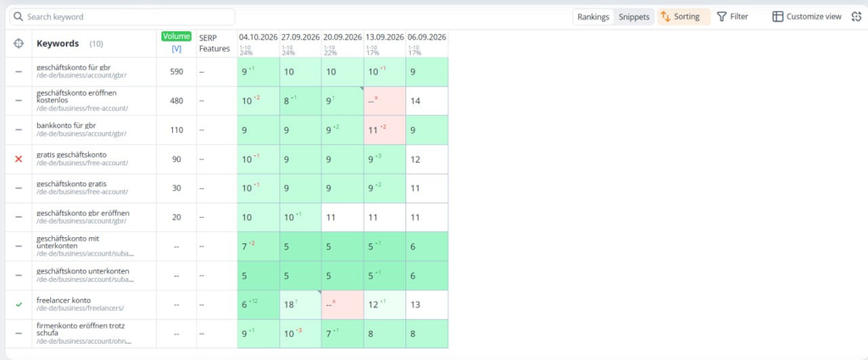Open the firmenkonto eröffnen trotz schufa keyword
868x360 pixels.
click(x=81, y=330)
